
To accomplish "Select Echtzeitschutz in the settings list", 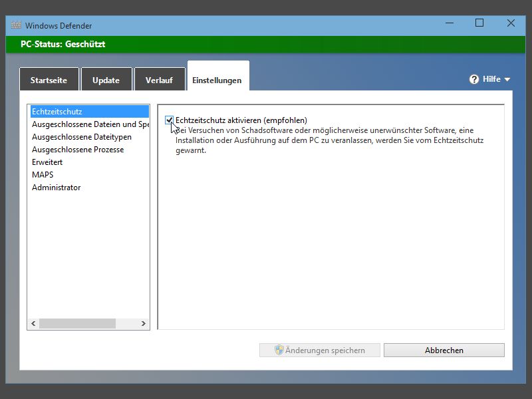I will (89, 112).
